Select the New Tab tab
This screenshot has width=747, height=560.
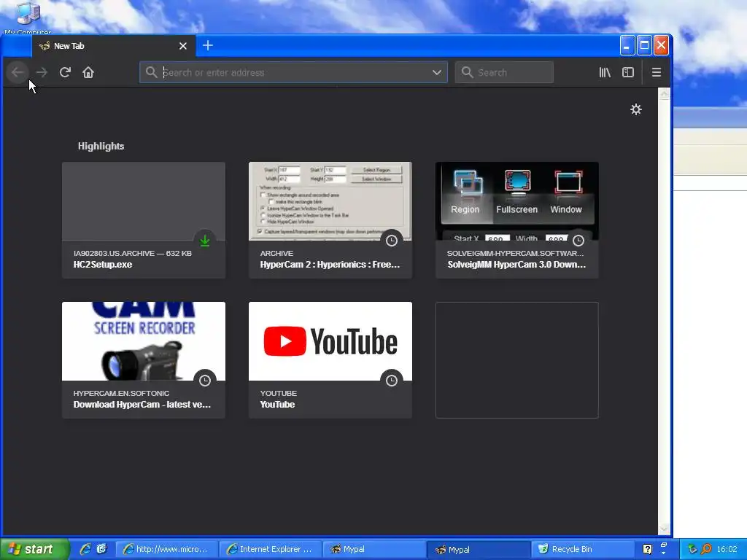pyautogui.click(x=114, y=46)
